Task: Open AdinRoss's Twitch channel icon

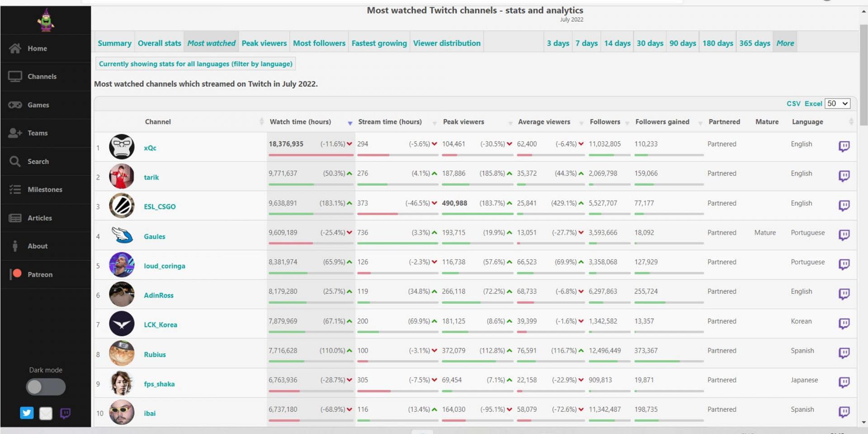Action: 844,294
